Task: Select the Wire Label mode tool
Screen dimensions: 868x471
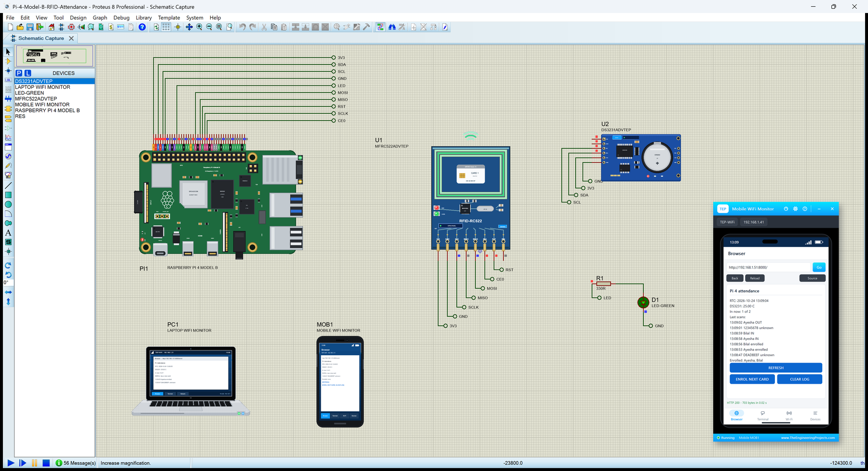Action: point(8,80)
